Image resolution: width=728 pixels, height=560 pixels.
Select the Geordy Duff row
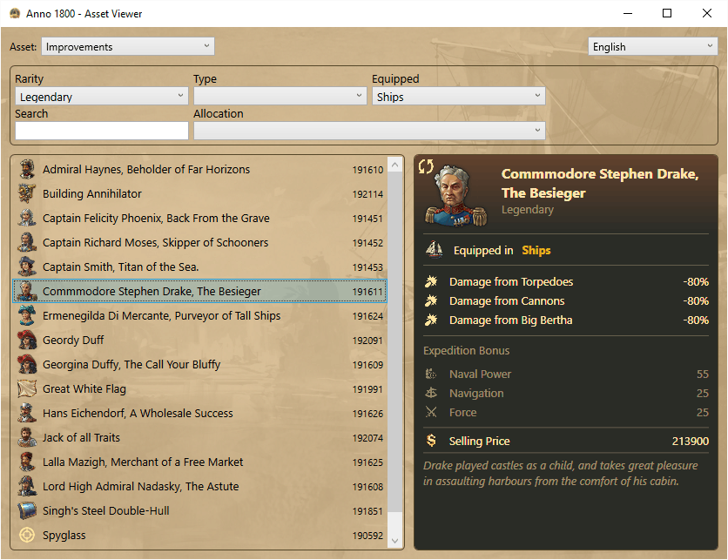pos(199,340)
